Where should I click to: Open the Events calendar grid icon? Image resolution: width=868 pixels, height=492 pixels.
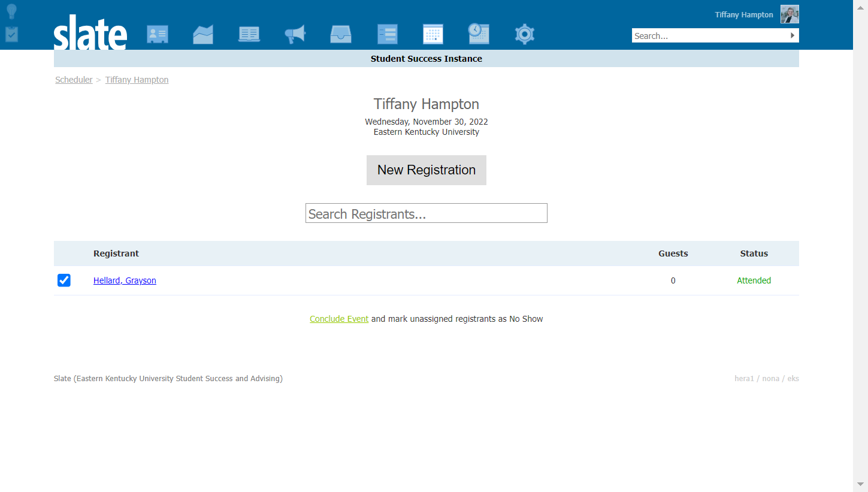433,34
